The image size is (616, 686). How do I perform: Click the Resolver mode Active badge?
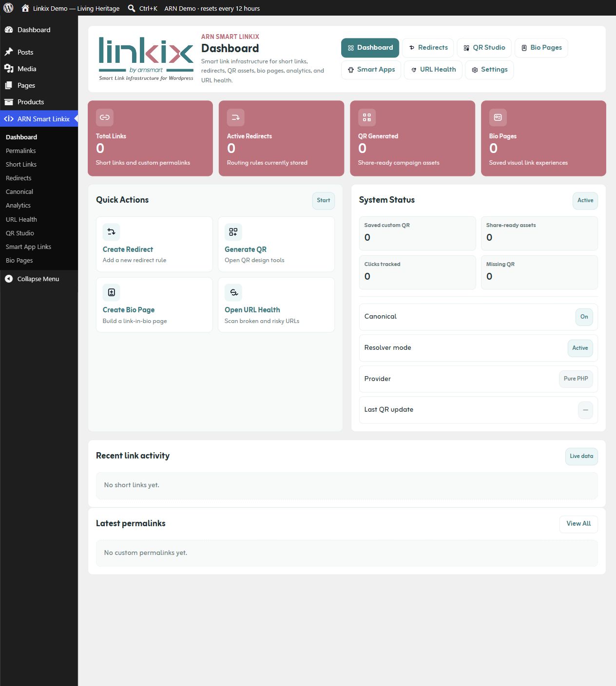click(x=580, y=348)
